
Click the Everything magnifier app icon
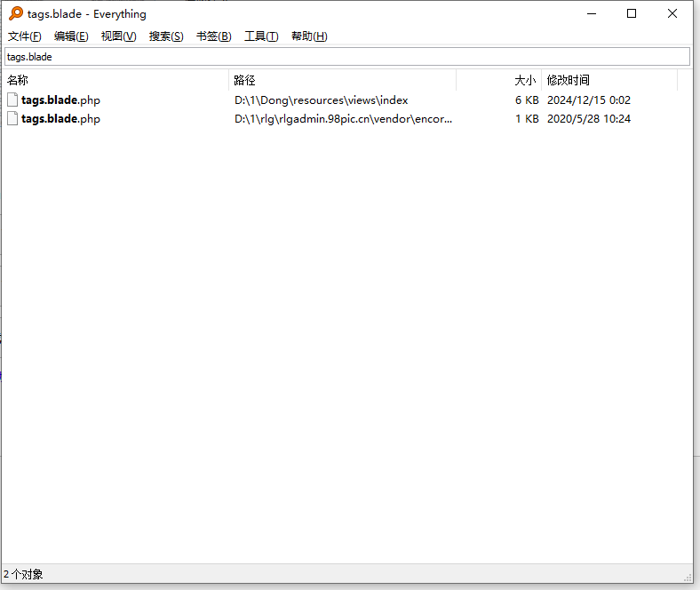(x=16, y=13)
